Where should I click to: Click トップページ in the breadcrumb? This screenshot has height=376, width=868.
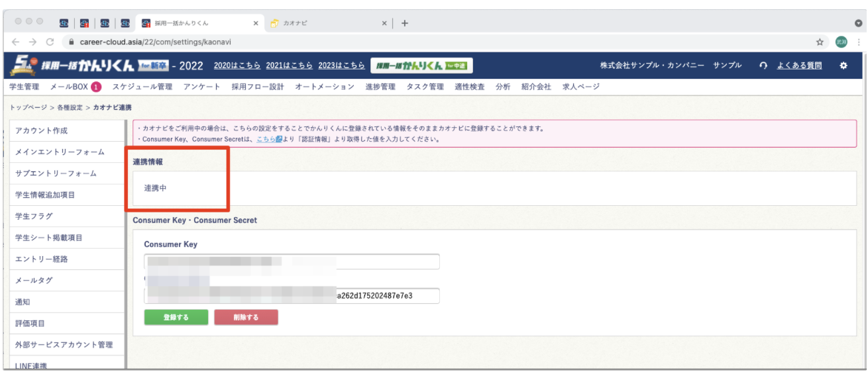(x=27, y=107)
